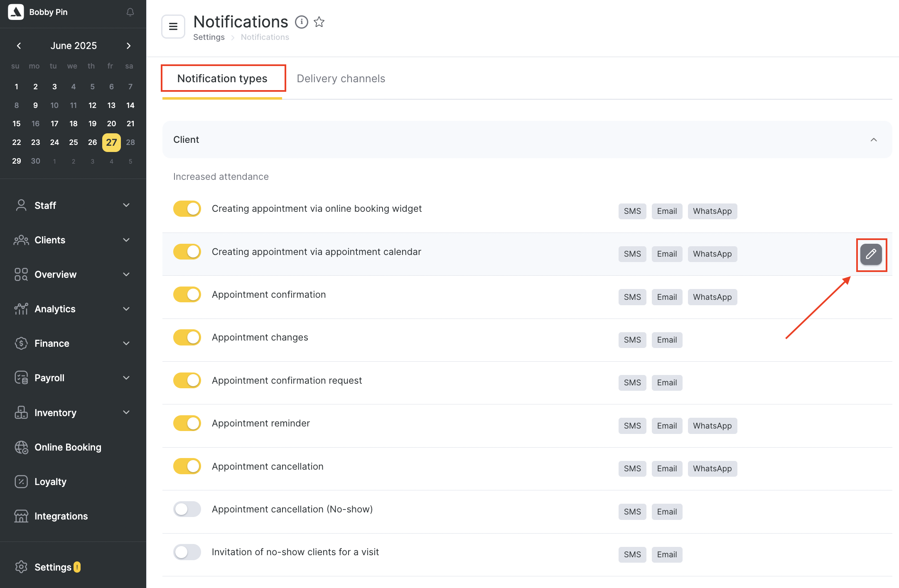Screen dimensions: 899x588
Task: Click the Payroll icon
Action: (21, 378)
